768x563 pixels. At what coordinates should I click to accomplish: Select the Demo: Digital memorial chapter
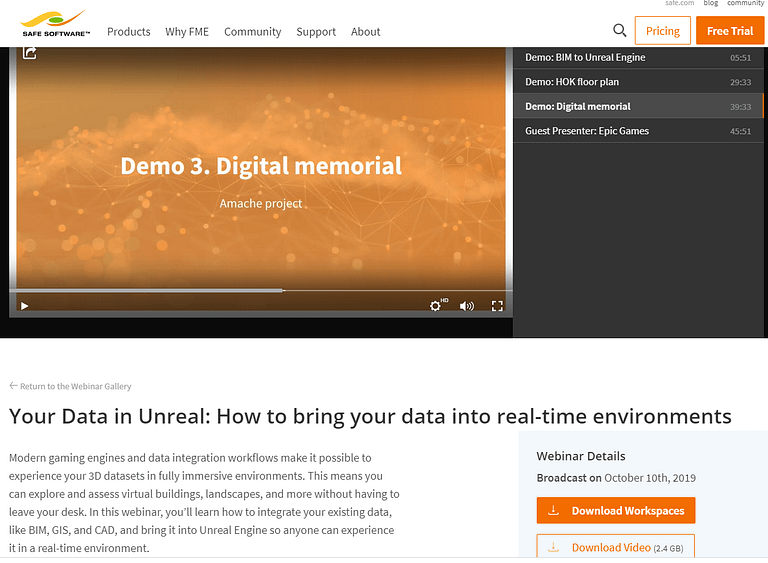(x=638, y=106)
